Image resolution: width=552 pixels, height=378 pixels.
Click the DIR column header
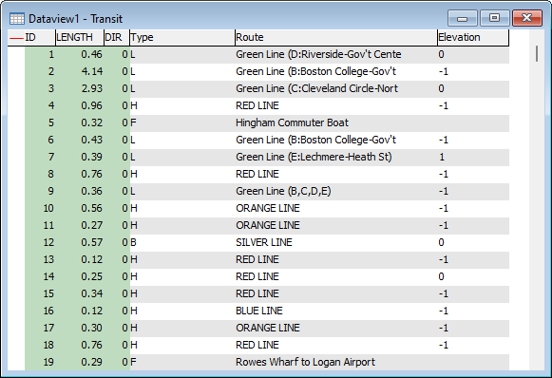pyautogui.click(x=117, y=37)
